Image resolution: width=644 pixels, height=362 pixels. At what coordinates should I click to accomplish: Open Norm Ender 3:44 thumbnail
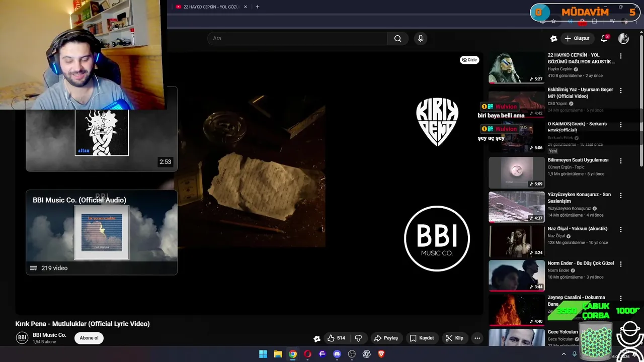[517, 276]
